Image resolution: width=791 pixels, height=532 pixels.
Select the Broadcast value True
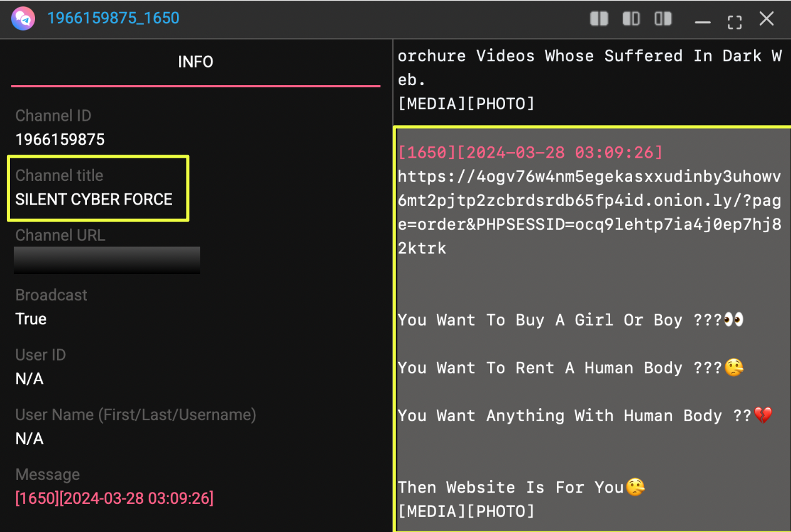tap(31, 319)
